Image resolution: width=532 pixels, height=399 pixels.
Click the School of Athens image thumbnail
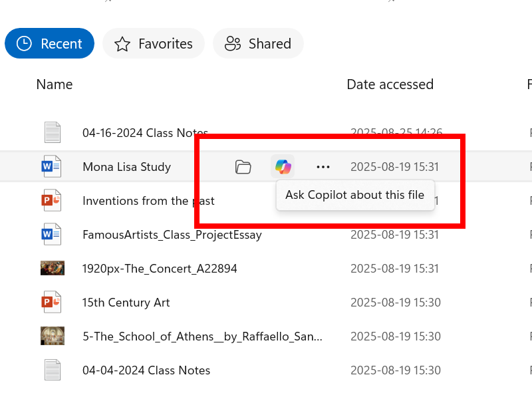[53, 336]
